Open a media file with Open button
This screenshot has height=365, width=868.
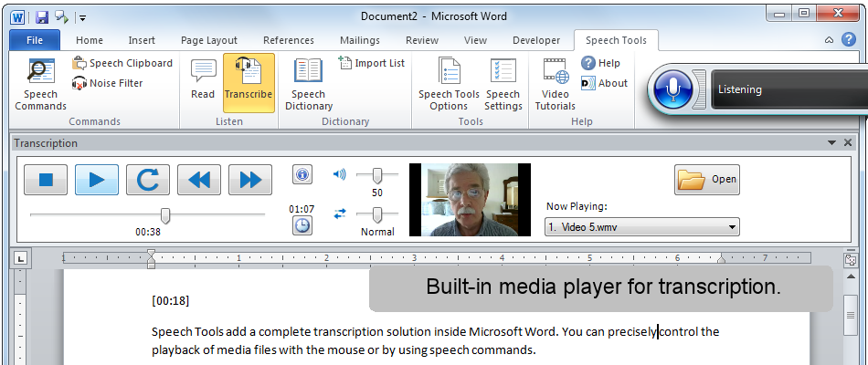707,179
